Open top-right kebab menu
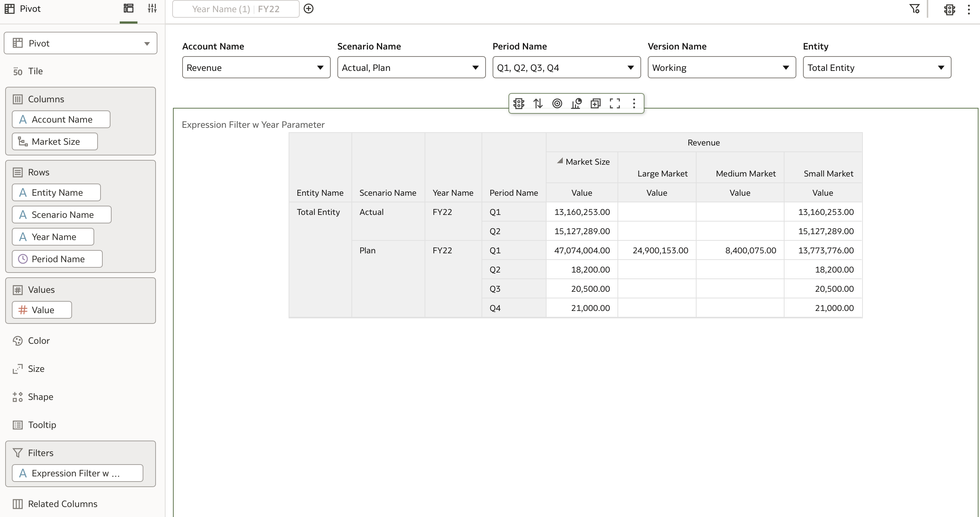This screenshot has height=517, width=980. (969, 9)
